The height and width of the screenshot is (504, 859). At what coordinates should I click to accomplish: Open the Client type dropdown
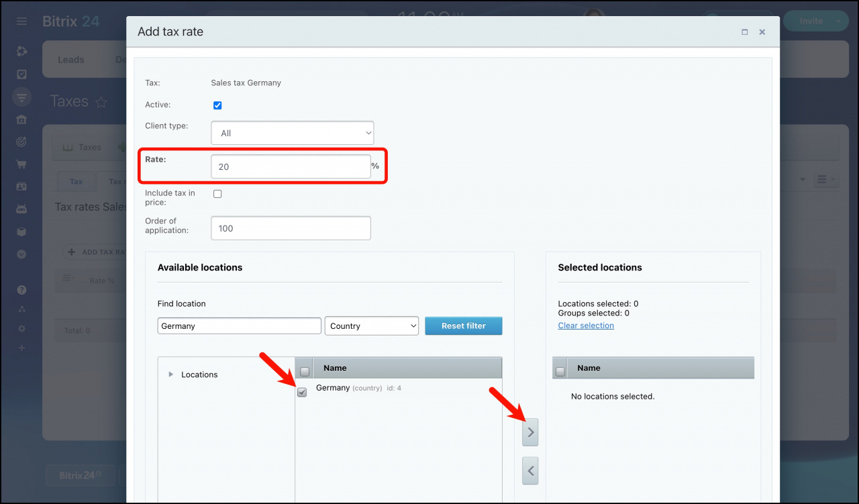point(293,133)
